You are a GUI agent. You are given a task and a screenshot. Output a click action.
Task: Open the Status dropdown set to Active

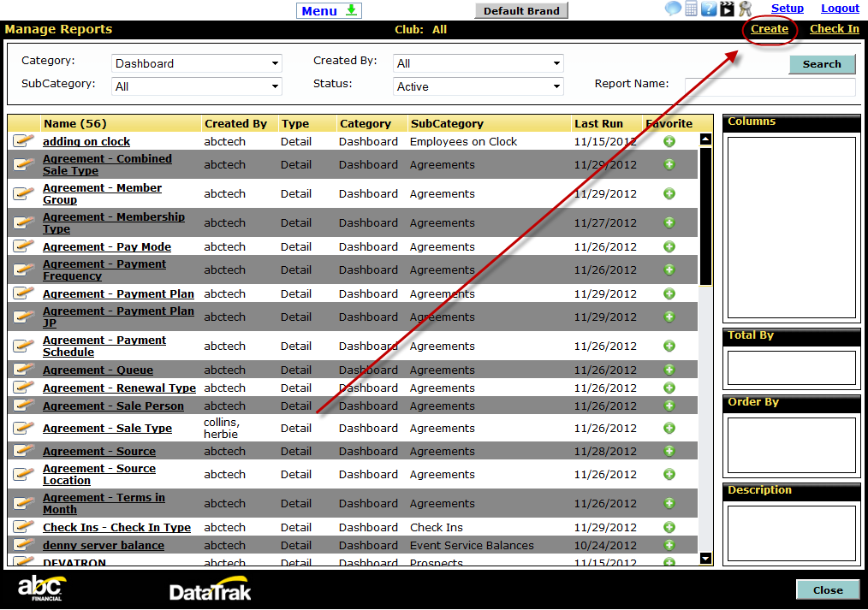pos(478,86)
